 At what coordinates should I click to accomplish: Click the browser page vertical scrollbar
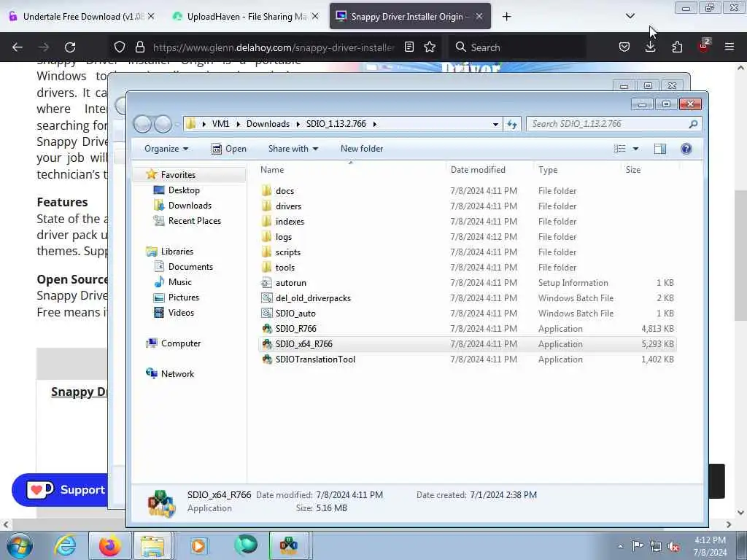pos(740,254)
